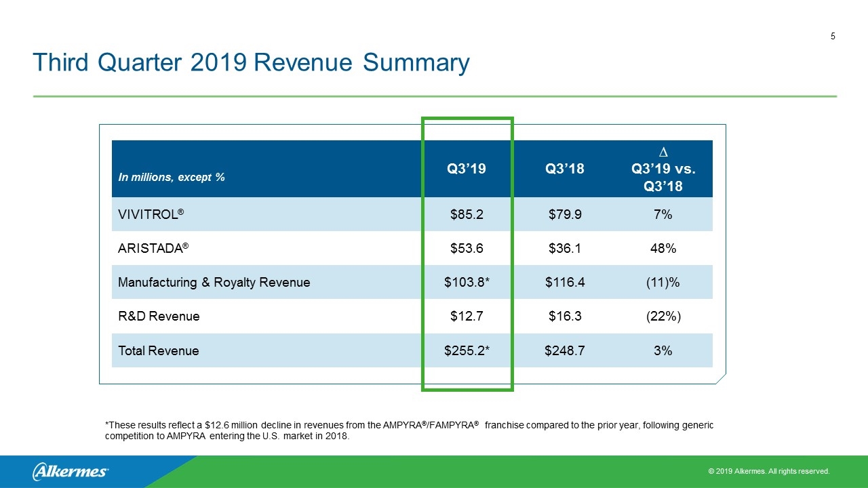
Task: Click the 48% ARISTADA change cell
Action: coord(663,249)
